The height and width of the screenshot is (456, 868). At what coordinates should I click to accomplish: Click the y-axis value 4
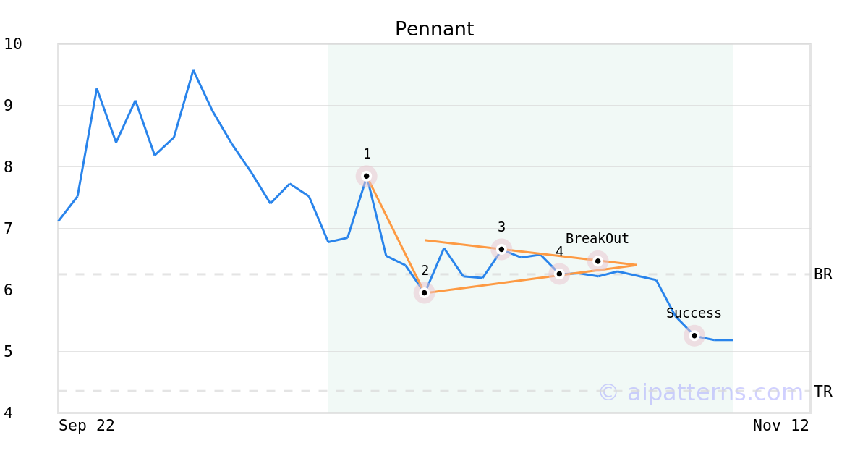[9, 413]
